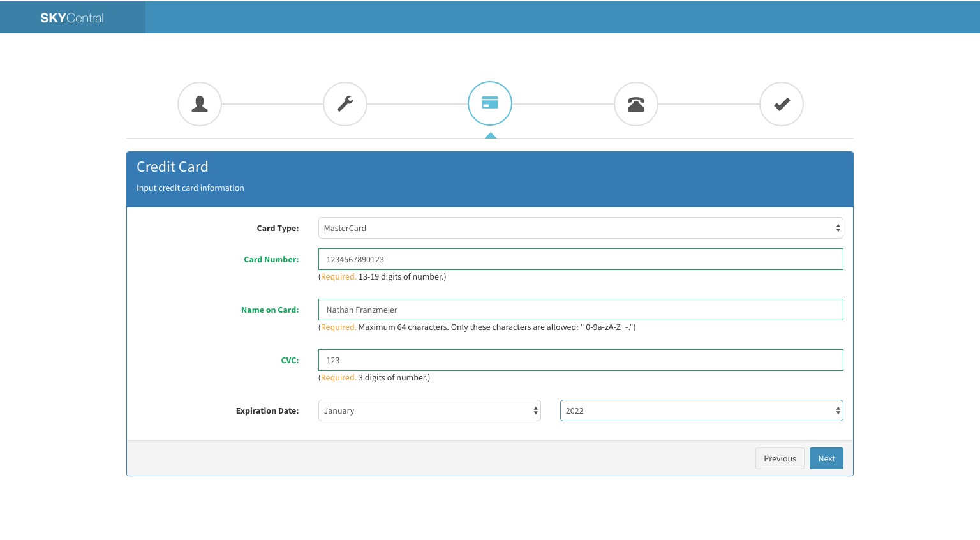Open the telephone contact step
The width and height of the screenshot is (980, 540).
coord(636,104)
